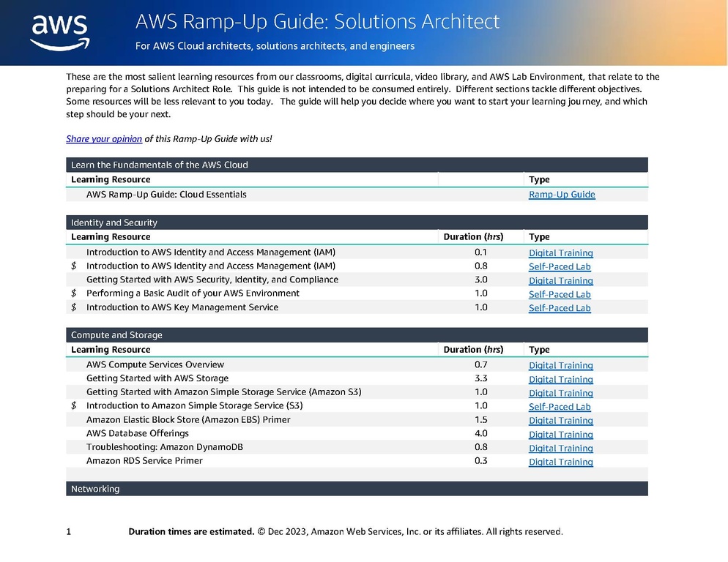The image size is (728, 562).
Task: Click the dollar sign next to Performing a Basic Audit
Action: [73, 293]
